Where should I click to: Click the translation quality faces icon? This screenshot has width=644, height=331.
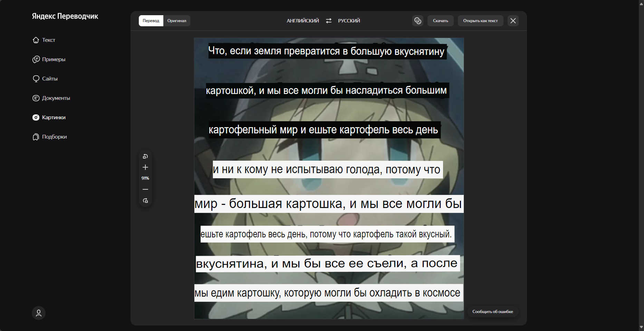point(418,21)
